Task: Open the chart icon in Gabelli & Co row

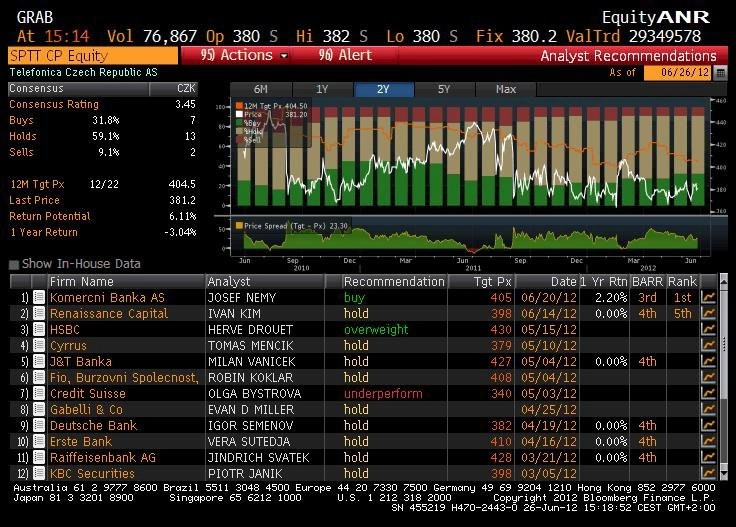Action: point(708,409)
